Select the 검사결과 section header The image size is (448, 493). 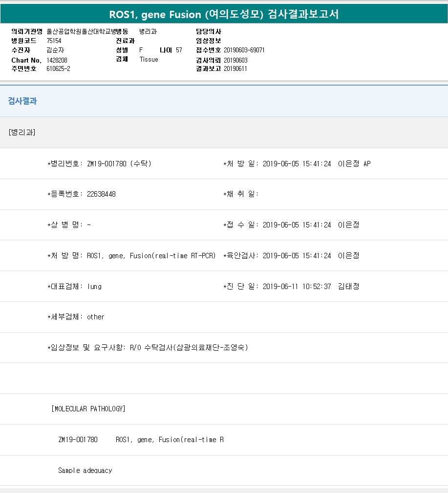(22, 101)
